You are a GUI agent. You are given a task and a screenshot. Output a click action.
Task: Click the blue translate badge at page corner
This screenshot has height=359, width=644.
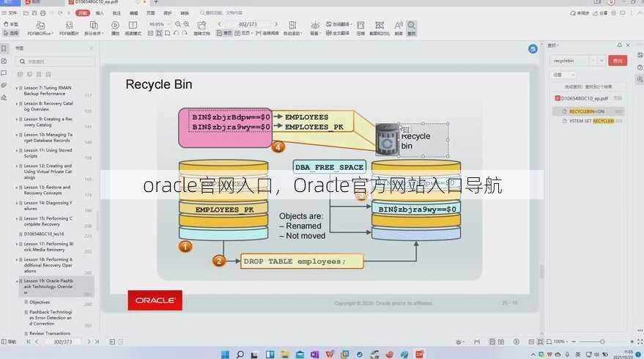coord(533,49)
